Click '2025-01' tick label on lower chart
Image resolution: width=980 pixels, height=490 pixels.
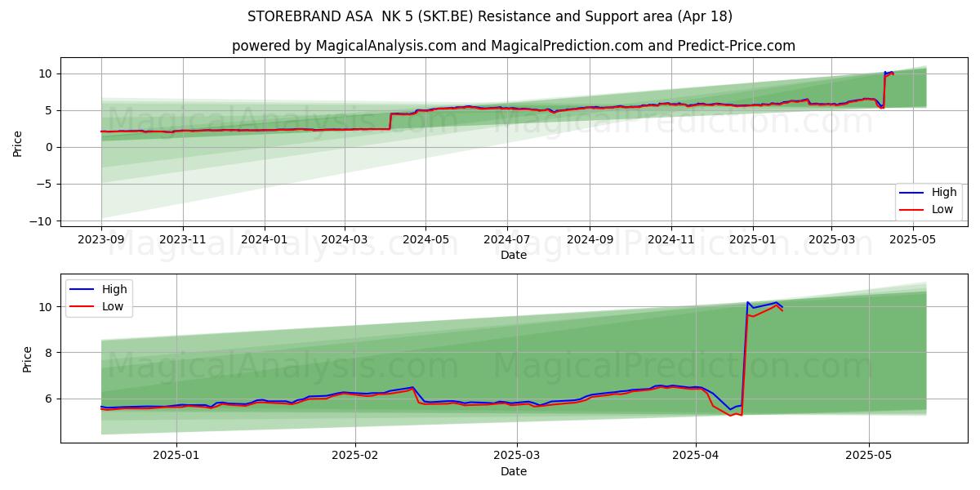(176, 457)
